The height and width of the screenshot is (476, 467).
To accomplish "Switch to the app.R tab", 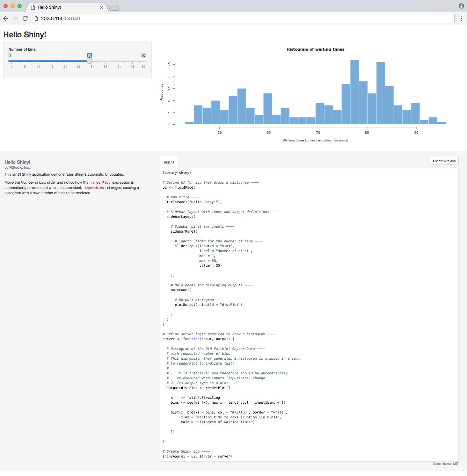I will (169, 162).
